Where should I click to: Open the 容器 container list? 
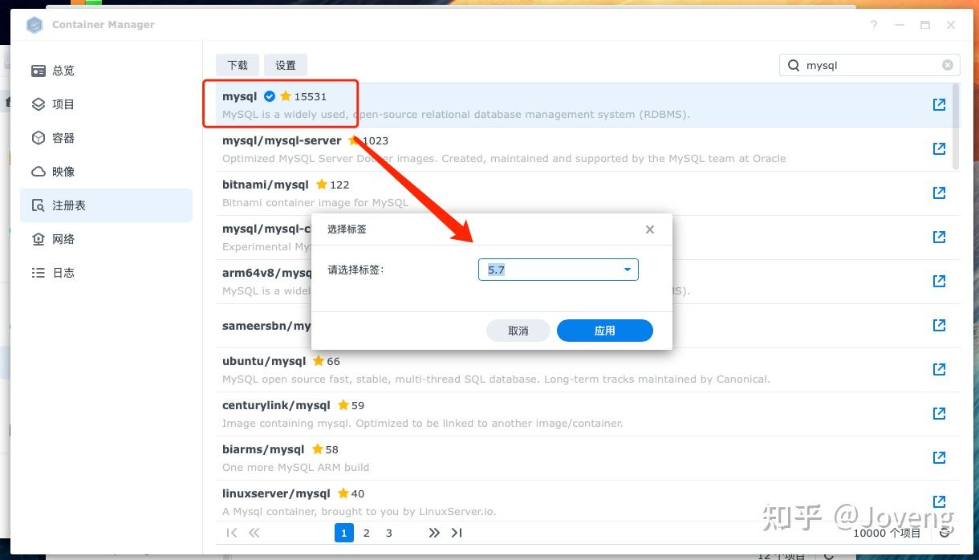click(62, 138)
